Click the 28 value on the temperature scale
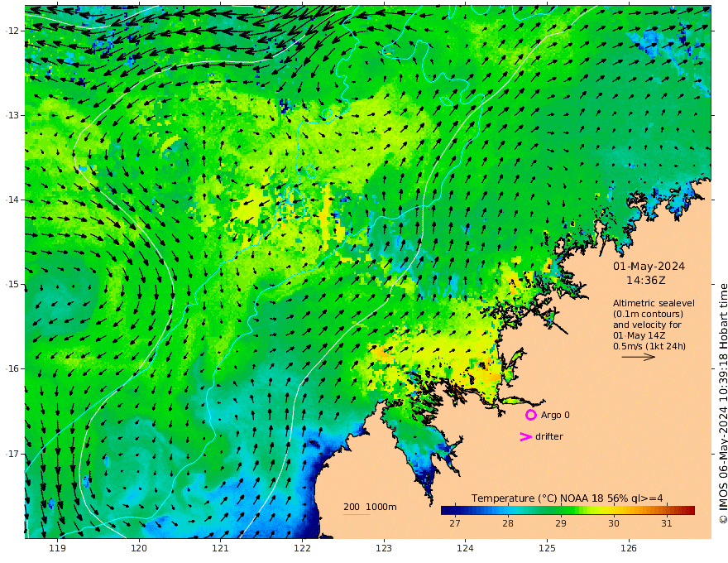Screen dimensions: 728x563 pos(508,523)
